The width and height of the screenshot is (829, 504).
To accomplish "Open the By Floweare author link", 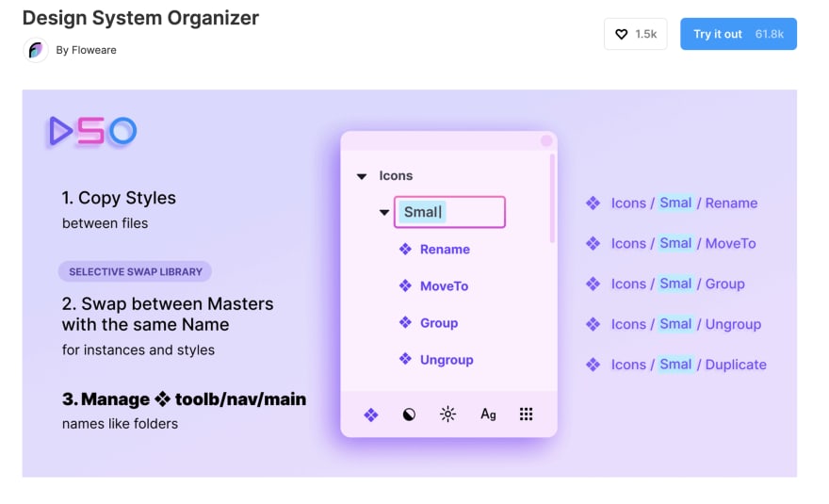I will tap(86, 50).
